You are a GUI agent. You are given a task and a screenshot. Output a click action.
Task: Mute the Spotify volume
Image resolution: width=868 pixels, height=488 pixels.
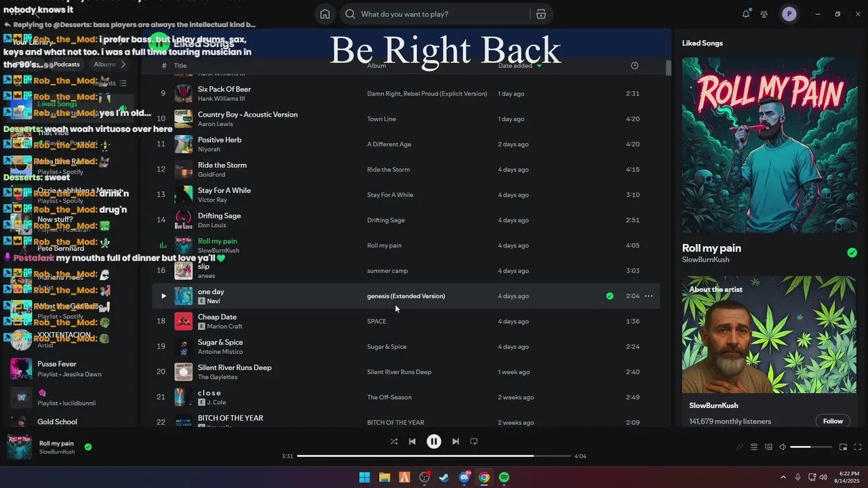[783, 447]
